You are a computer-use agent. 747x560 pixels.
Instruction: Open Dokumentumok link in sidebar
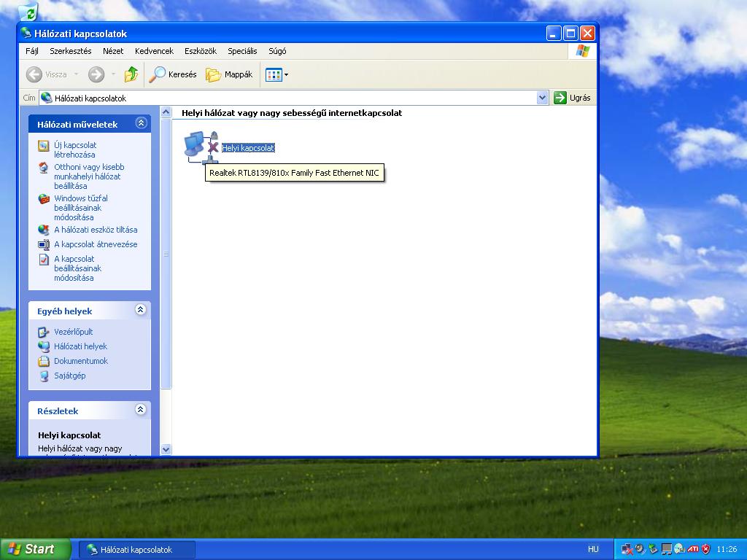(x=81, y=361)
